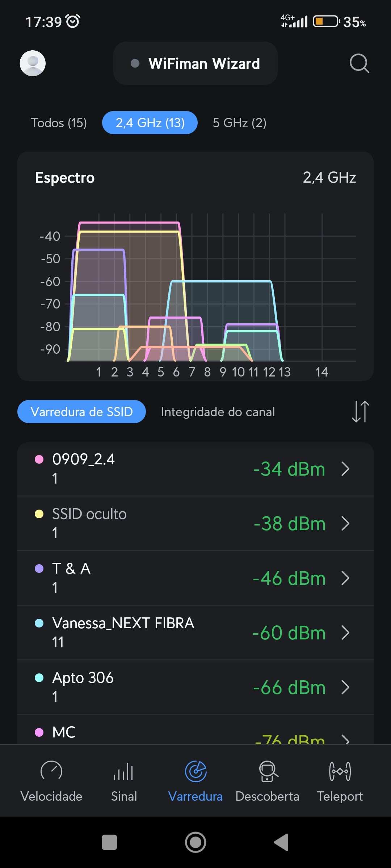
Task: Switch filter to 5 GHz (2)
Action: (240, 123)
